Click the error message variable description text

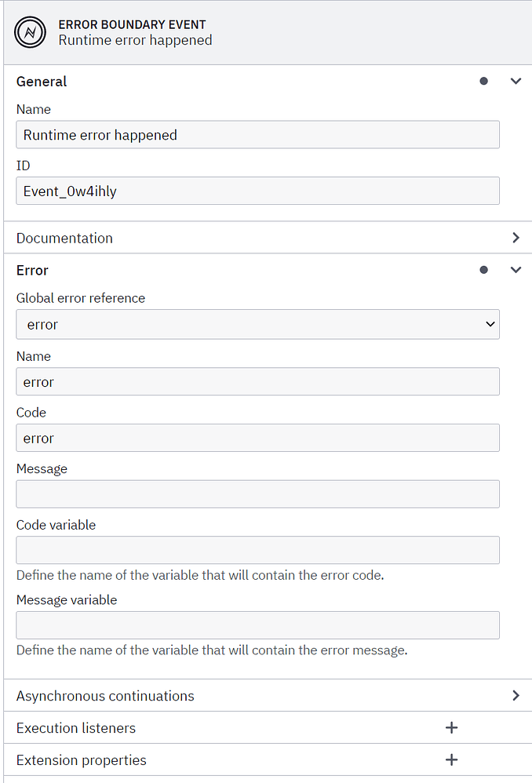[x=213, y=650]
